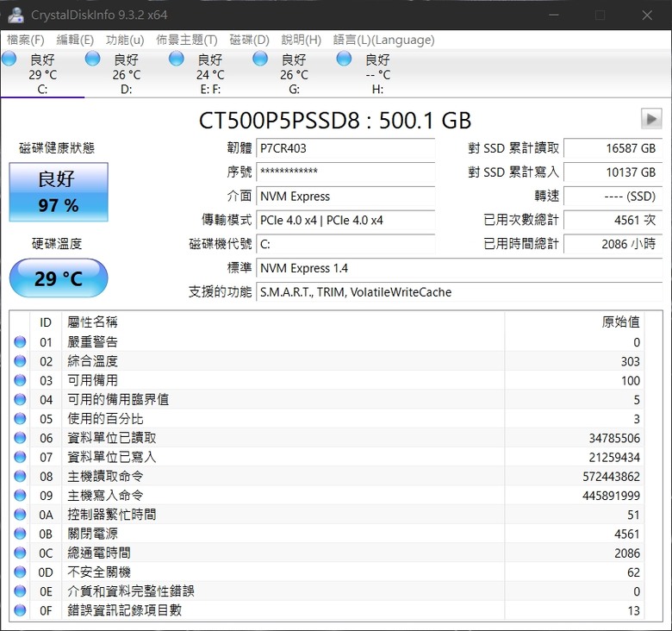Viewport: 672px width, 631px height.
Task: Open the 佈景主題(T) menu
Action: (186, 40)
